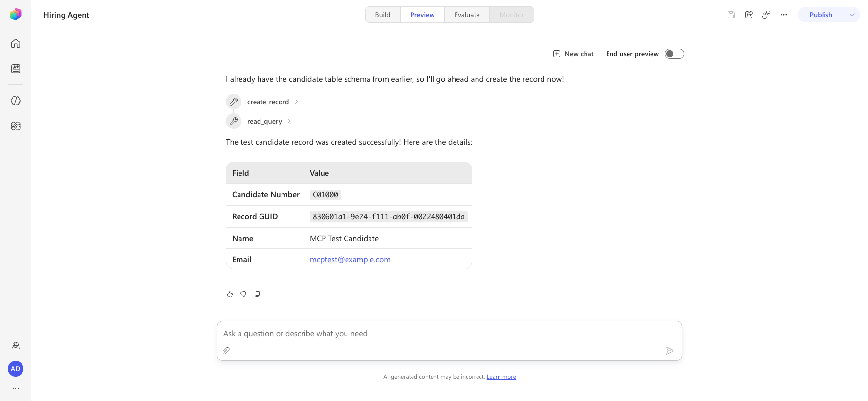Open the AD account avatar
Screen dimensions: 868x401
click(16, 369)
